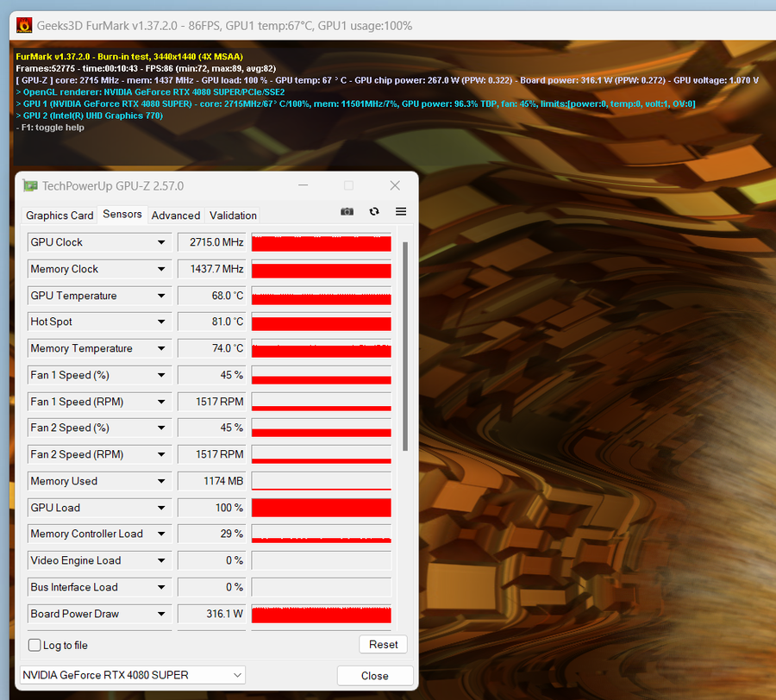Click FurMark's F1: toggle help text
Screen dimensions: 776x700
click(50, 128)
